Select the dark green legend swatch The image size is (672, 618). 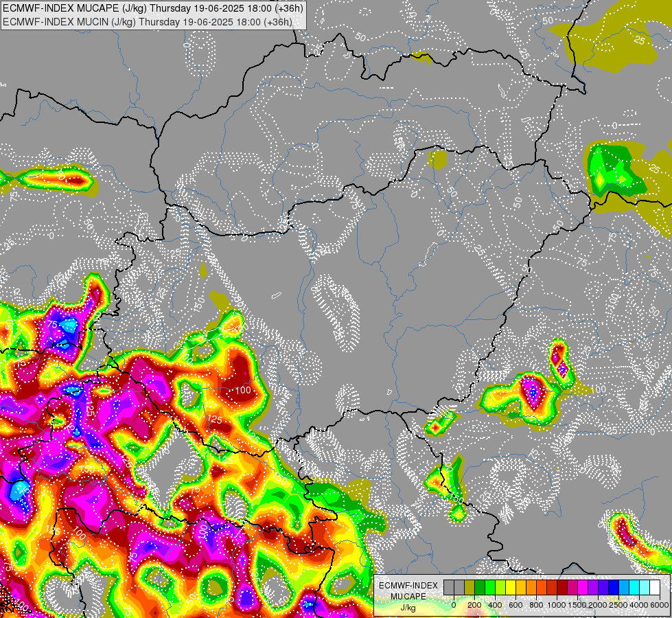point(480,587)
